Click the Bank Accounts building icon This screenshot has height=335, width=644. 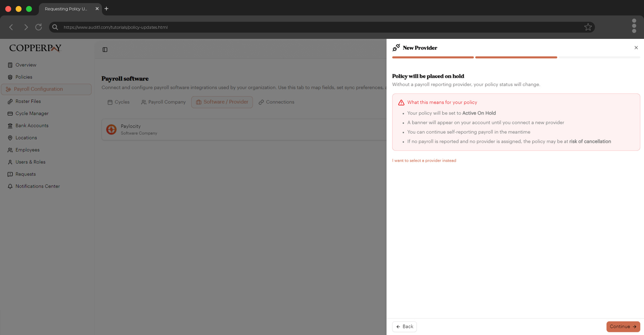[x=10, y=126]
